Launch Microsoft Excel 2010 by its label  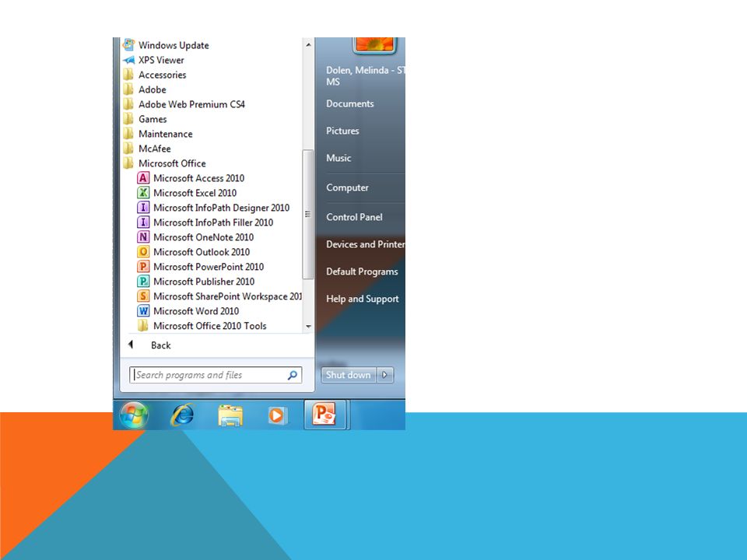click(x=195, y=193)
